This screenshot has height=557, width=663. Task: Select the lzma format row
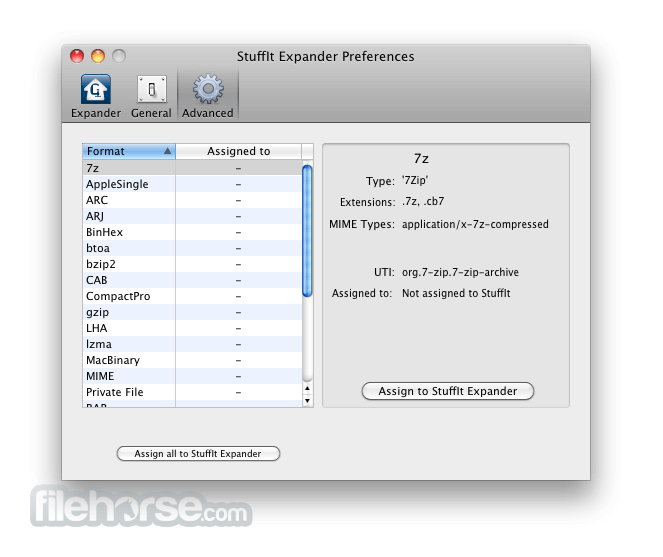[x=192, y=344]
